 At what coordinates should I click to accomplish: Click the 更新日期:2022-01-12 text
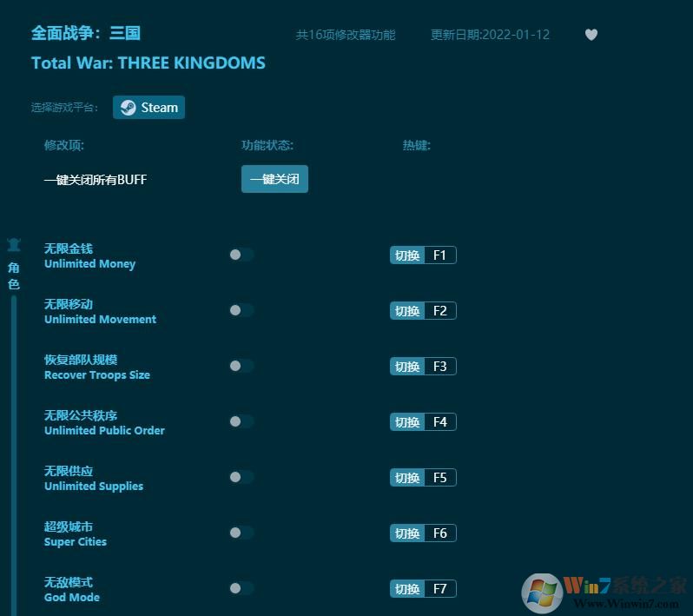490,35
